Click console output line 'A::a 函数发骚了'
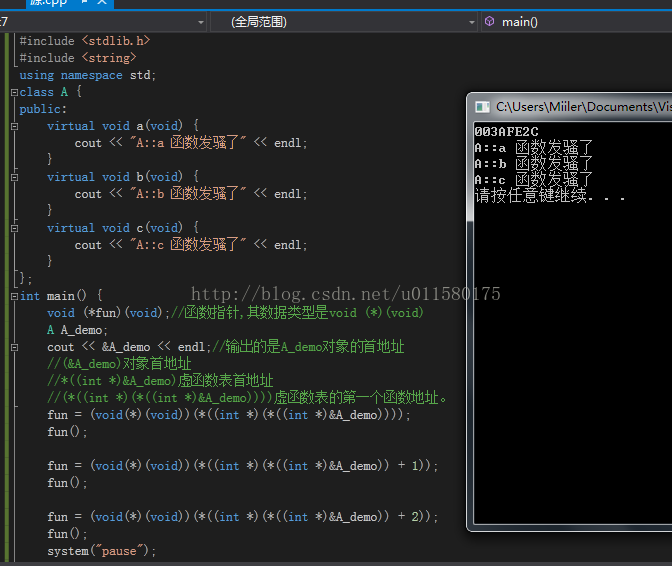The width and height of the screenshot is (672, 566). coord(534,148)
